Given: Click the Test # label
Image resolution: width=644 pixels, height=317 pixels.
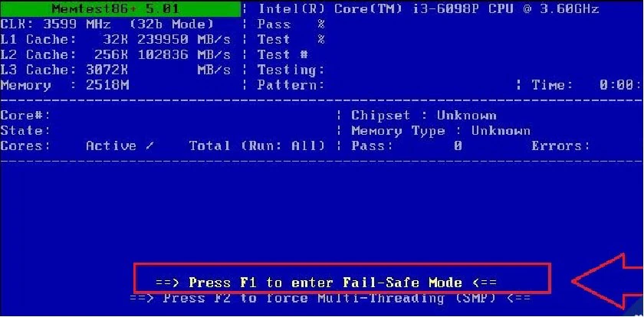Looking at the screenshot, I should 283,54.
